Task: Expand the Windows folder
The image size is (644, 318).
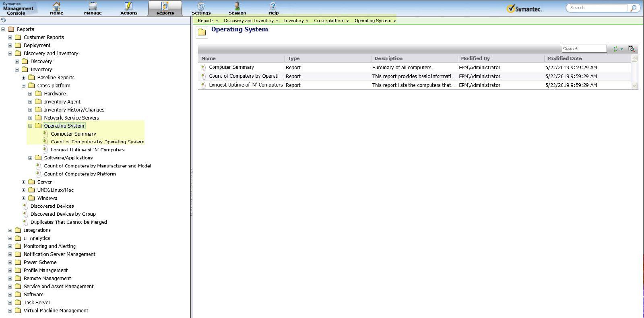Action: pyautogui.click(x=24, y=198)
